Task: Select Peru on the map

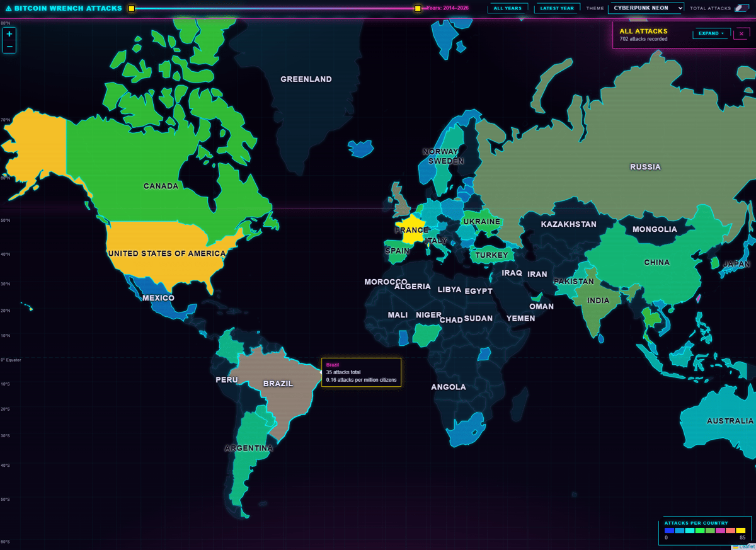Action: pos(227,380)
